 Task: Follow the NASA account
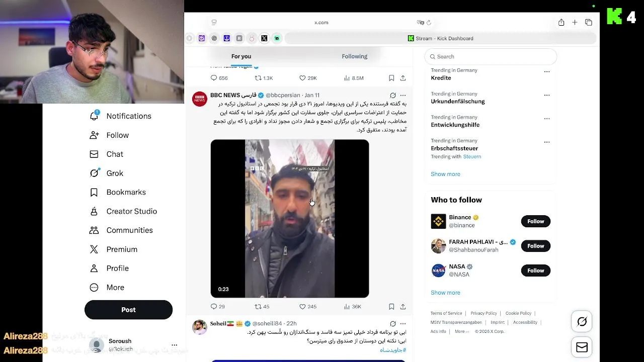536,270
